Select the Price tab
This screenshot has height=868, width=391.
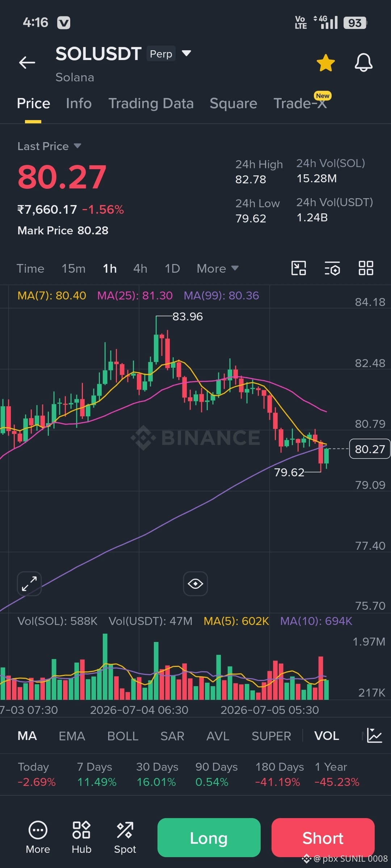[33, 103]
